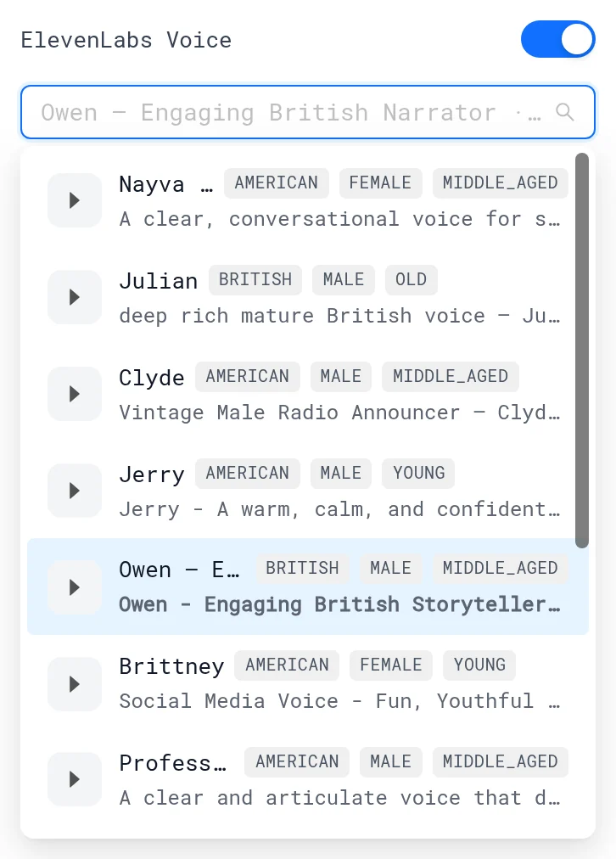This screenshot has width=616, height=859.
Task: Click the dropdown list scrollbar thumb
Action: (x=582, y=351)
